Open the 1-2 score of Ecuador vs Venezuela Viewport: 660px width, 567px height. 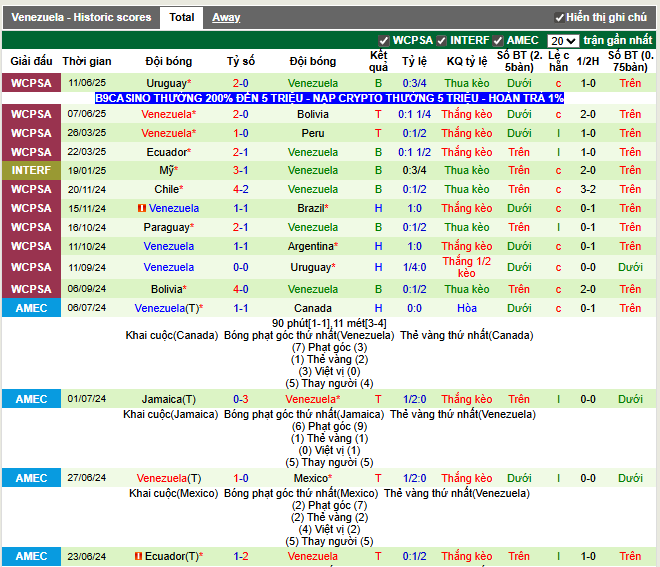pyautogui.click(x=241, y=556)
